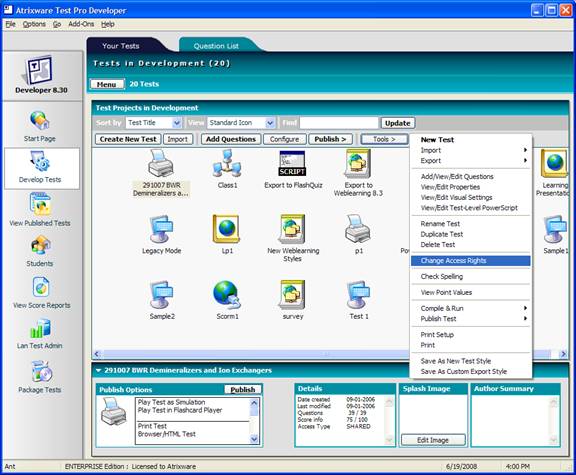Click the Edit Image button

point(433,440)
